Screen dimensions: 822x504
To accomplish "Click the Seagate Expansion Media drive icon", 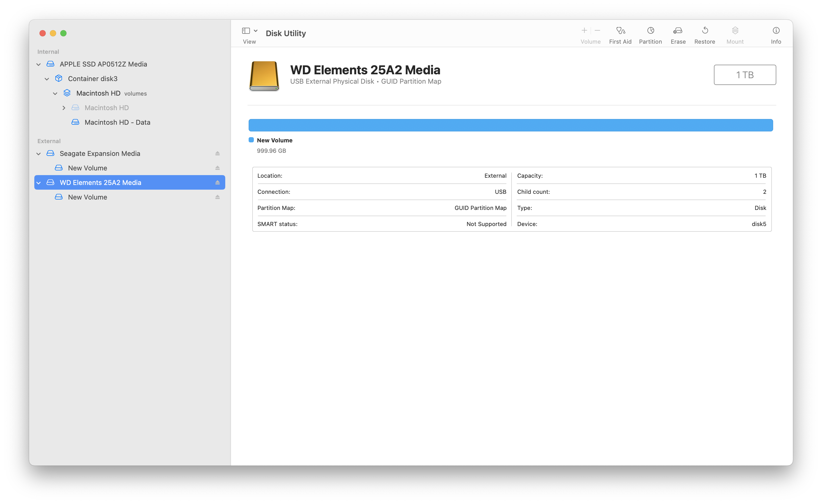I will [50, 153].
